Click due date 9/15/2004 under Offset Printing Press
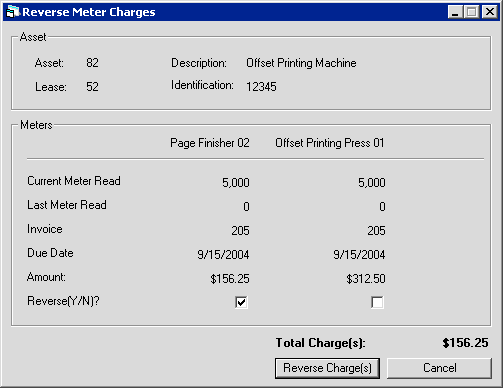503x388 pixels. tap(359, 255)
